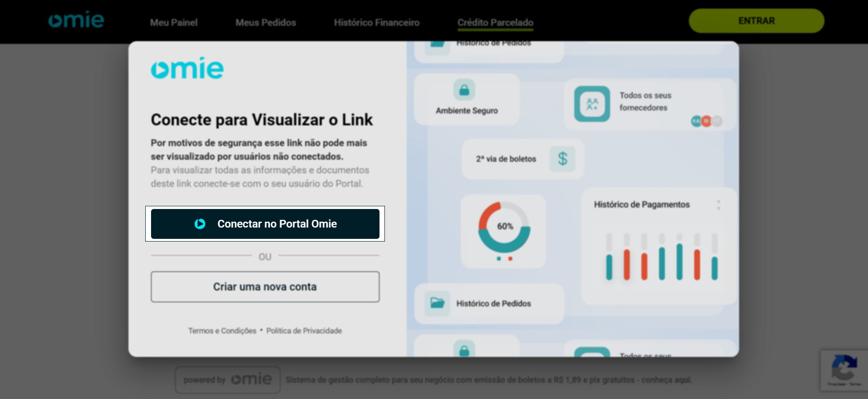The width and height of the screenshot is (868, 399).
Task: Select the Crédito Parcelado tab
Action: (495, 23)
